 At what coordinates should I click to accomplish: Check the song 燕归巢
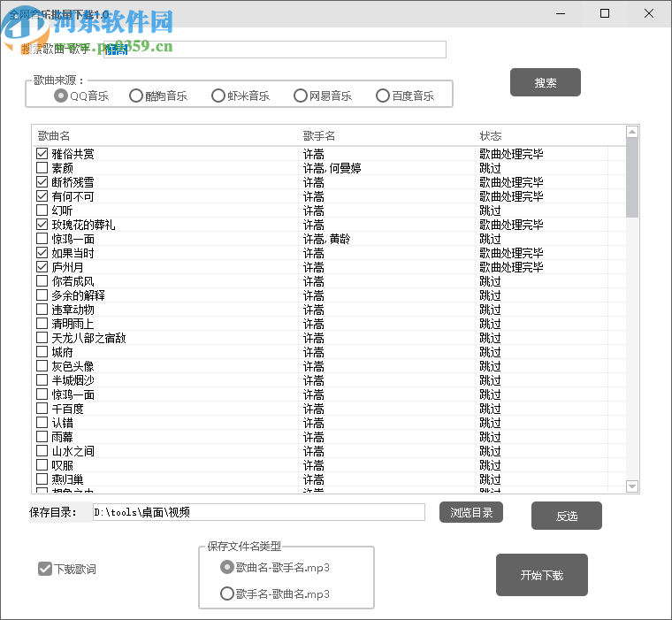42,479
